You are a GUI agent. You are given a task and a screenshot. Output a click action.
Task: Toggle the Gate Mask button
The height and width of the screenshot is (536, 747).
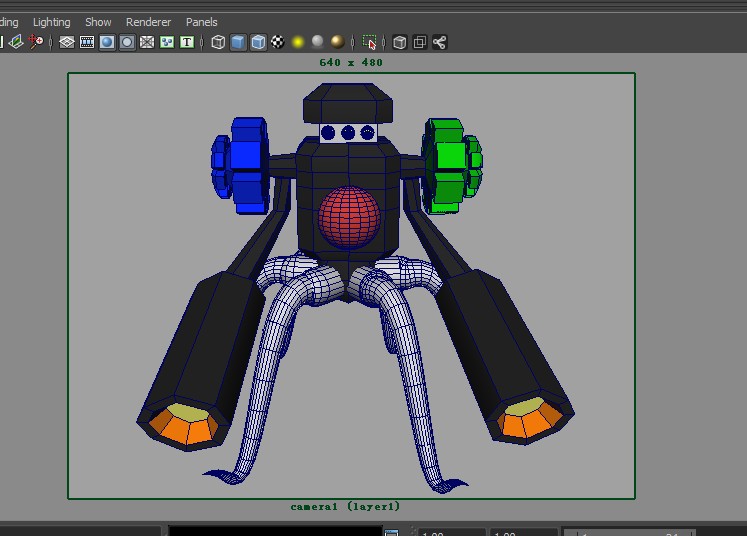coord(127,42)
